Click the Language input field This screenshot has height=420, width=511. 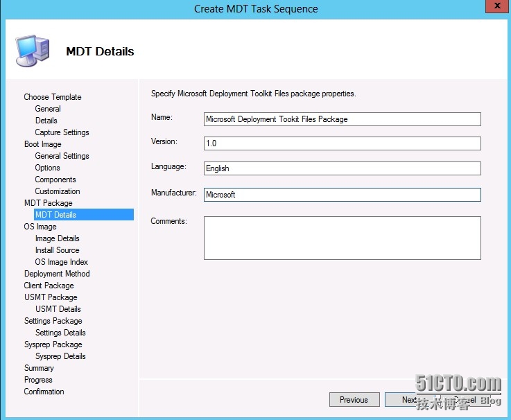coord(343,168)
